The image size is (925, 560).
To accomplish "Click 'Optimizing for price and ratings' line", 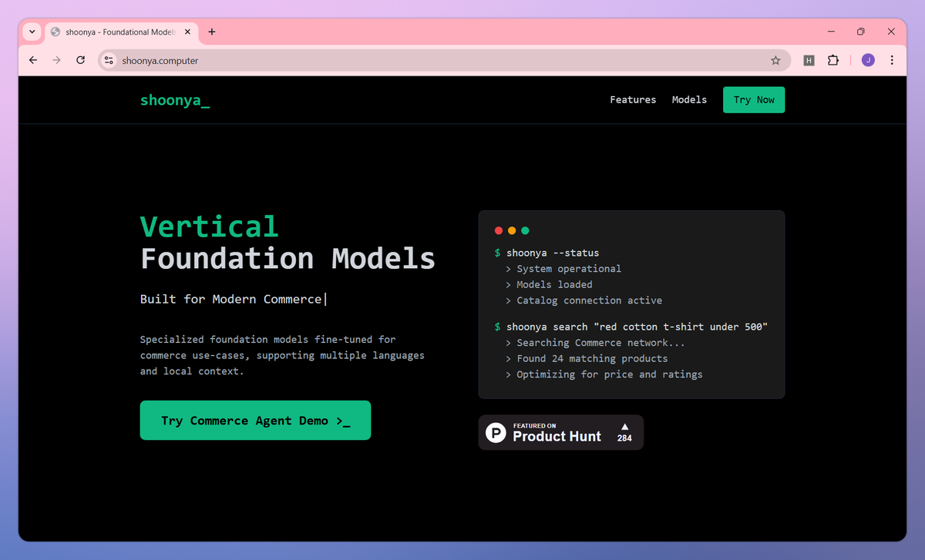I will point(609,374).
